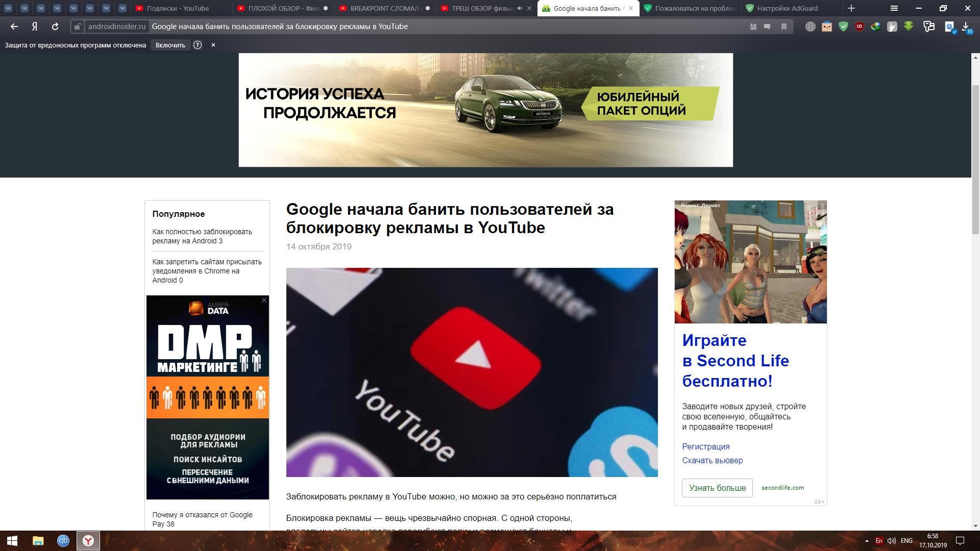Open the green download-arrow extension icon
Image resolution: width=980 pixels, height=551 pixels.
909,27
